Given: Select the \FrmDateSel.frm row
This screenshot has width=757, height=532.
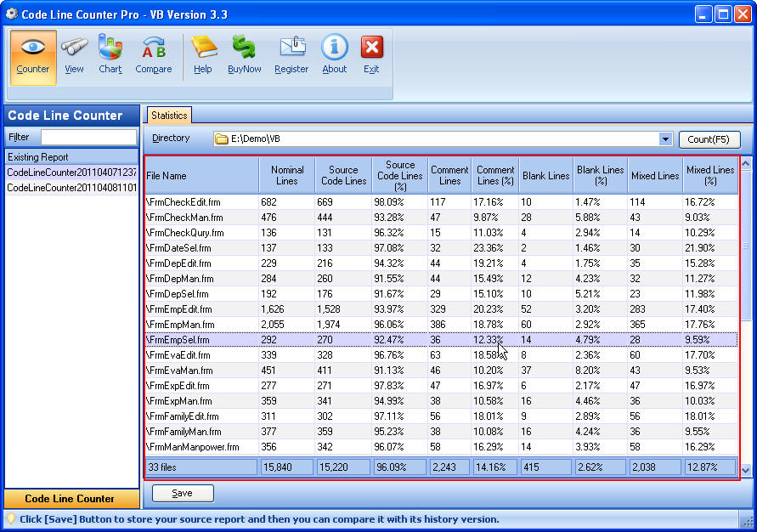Looking at the screenshot, I should click(441, 248).
